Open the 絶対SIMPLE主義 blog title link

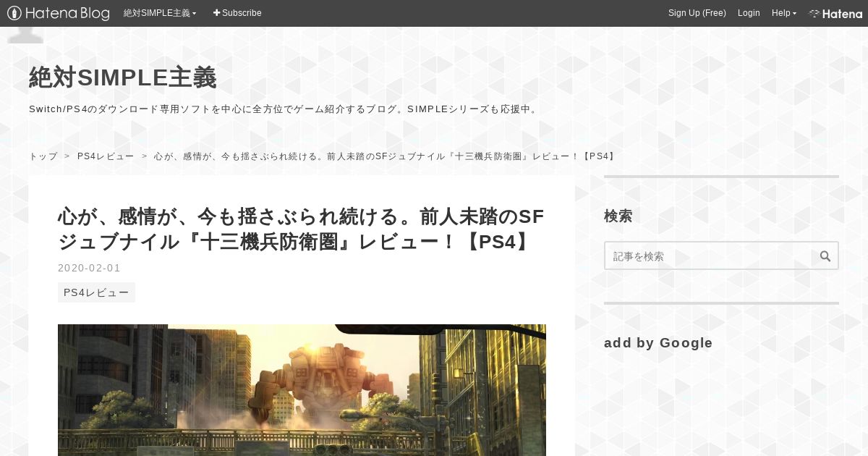pos(123,77)
